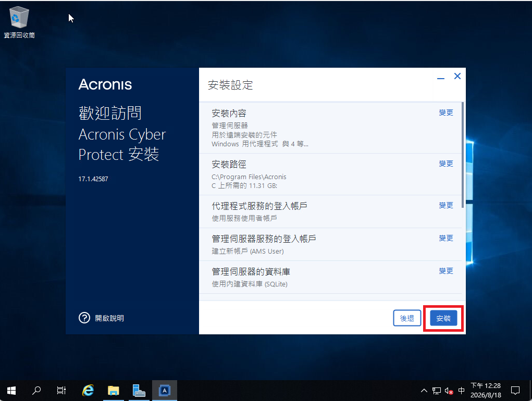Select the Acronis installer taskbar icon

tap(165, 391)
